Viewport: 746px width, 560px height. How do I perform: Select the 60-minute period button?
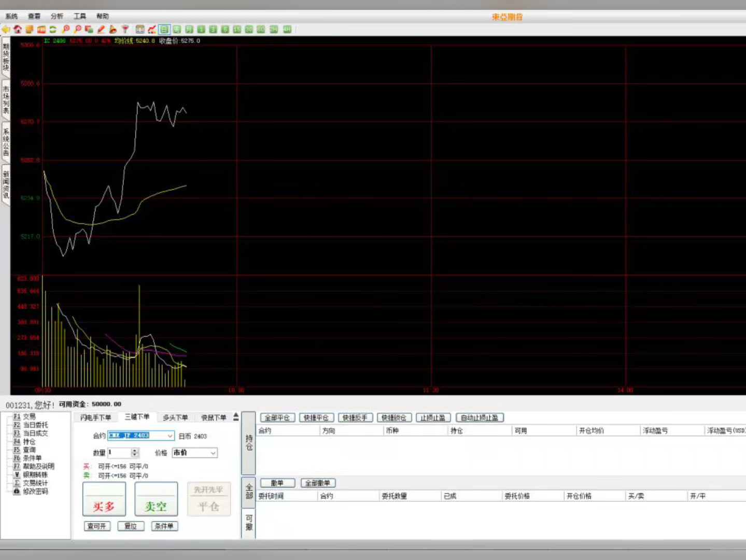coord(261,30)
